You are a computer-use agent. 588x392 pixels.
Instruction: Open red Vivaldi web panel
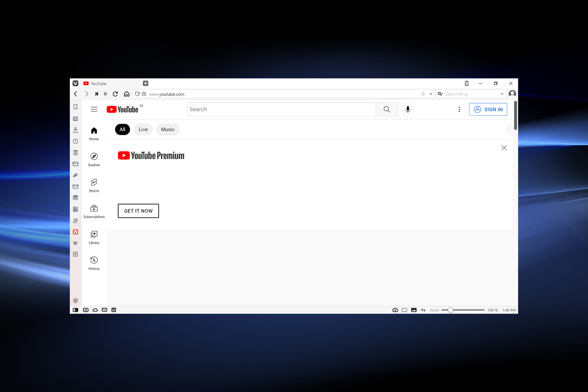pos(75,232)
